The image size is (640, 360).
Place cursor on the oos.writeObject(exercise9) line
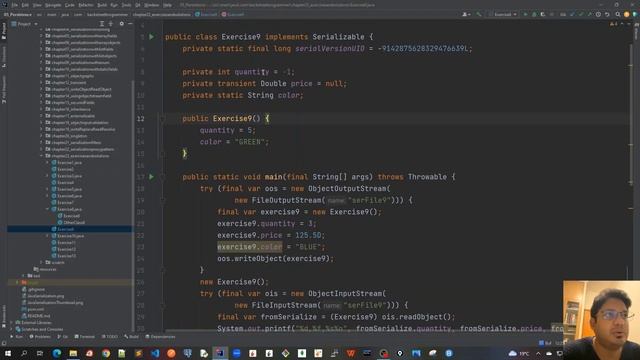tap(275, 259)
